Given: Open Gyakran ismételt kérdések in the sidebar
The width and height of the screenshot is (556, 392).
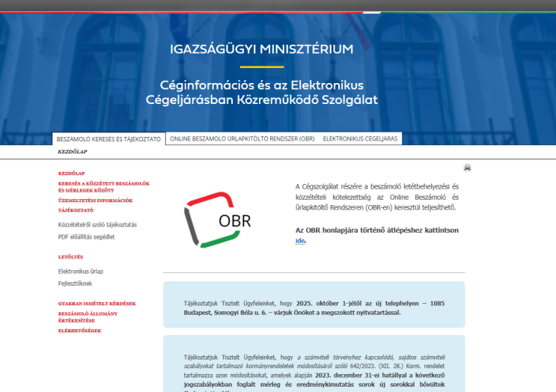Looking at the screenshot, I should coord(97,304).
